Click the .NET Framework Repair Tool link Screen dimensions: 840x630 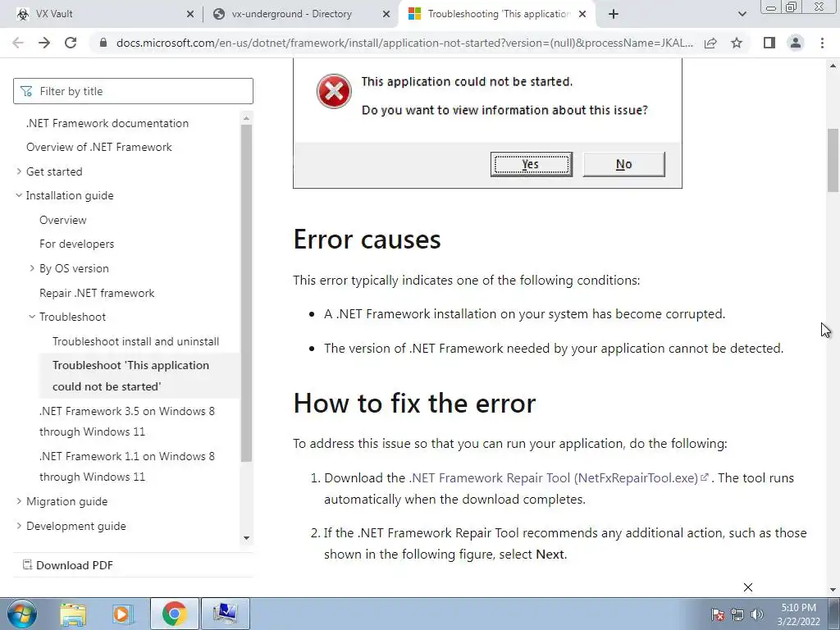559,478
